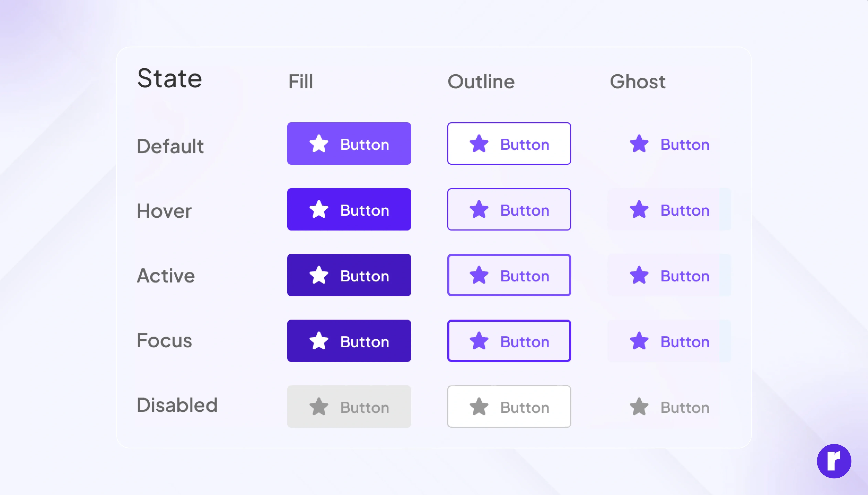Click the State title text
The height and width of the screenshot is (495, 868).
coord(169,79)
